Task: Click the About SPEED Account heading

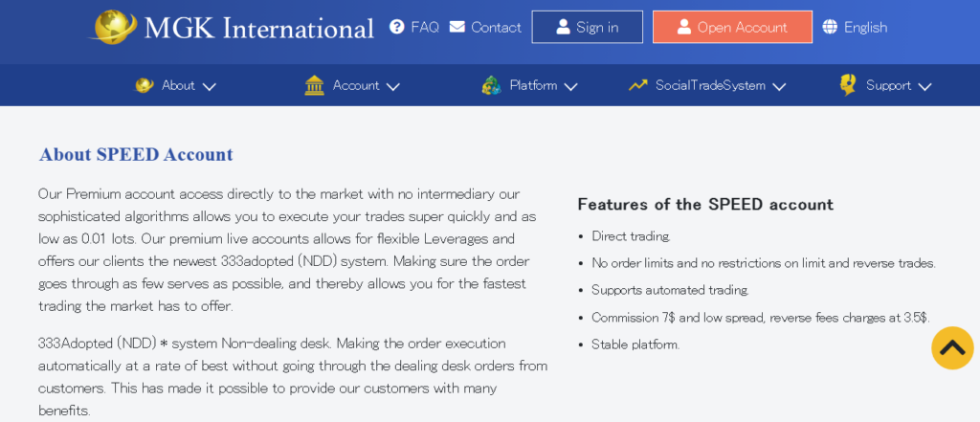Action: 136,154
